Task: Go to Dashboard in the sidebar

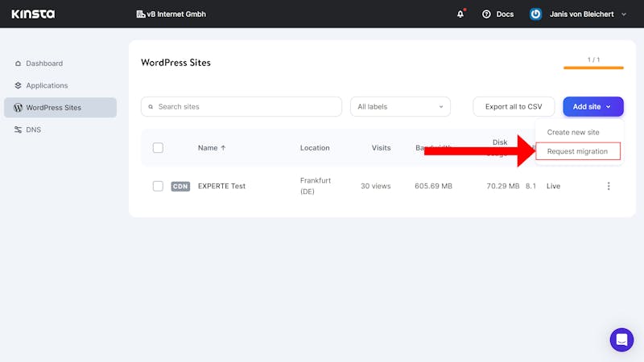Action: point(44,64)
